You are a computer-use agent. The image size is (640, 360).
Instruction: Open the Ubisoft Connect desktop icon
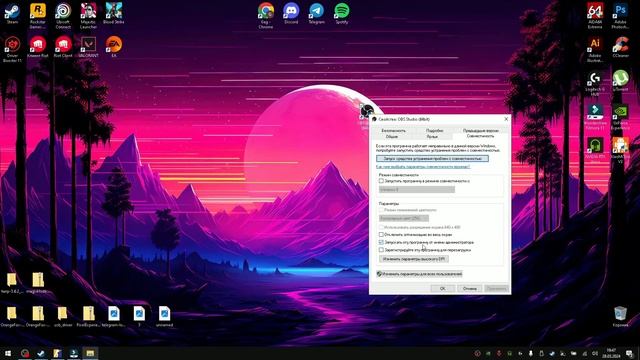63,16
